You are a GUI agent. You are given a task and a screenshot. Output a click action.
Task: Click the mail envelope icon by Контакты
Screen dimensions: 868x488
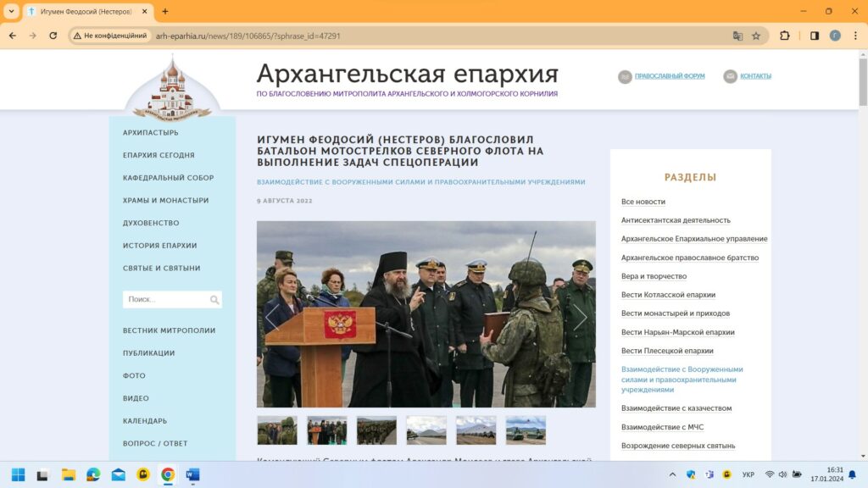[x=730, y=76]
